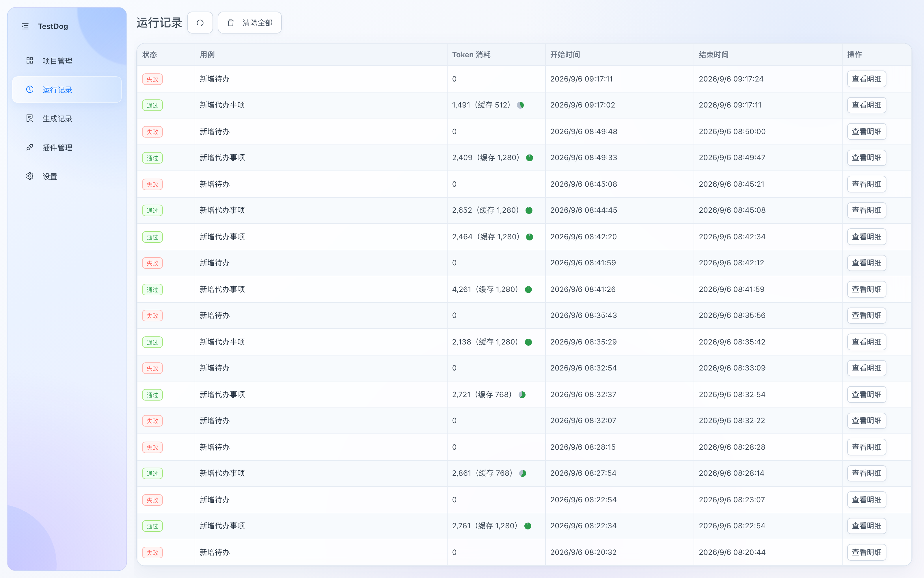Screen dimensions: 924x578
Task: Open 设置 in the sidebar
Action: click(67, 176)
